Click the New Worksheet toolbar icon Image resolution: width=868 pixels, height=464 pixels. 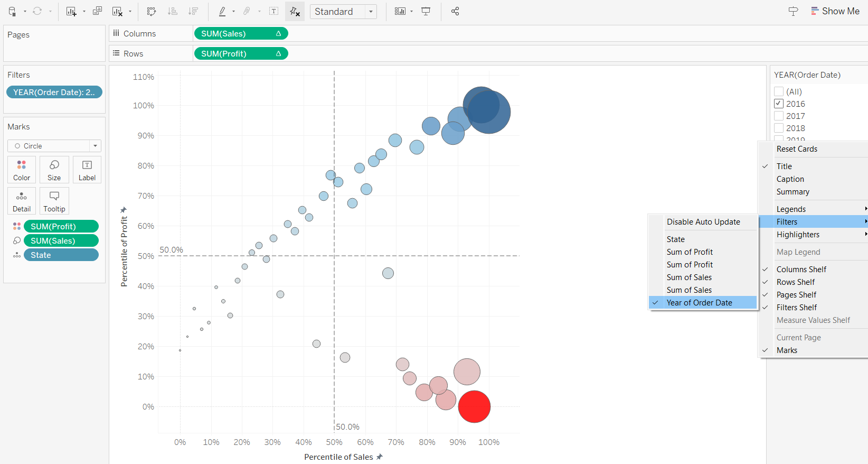click(x=71, y=11)
